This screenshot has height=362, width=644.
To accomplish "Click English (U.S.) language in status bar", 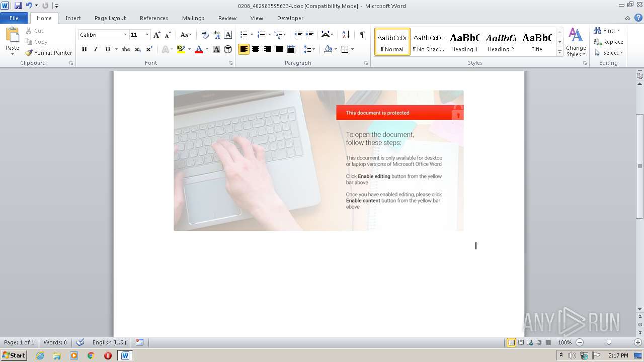I will (109, 342).
